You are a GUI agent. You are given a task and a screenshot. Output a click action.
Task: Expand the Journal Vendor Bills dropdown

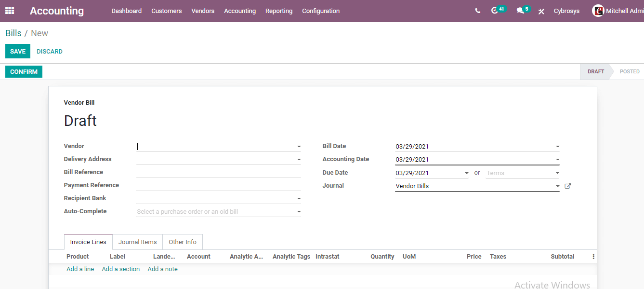pos(557,186)
